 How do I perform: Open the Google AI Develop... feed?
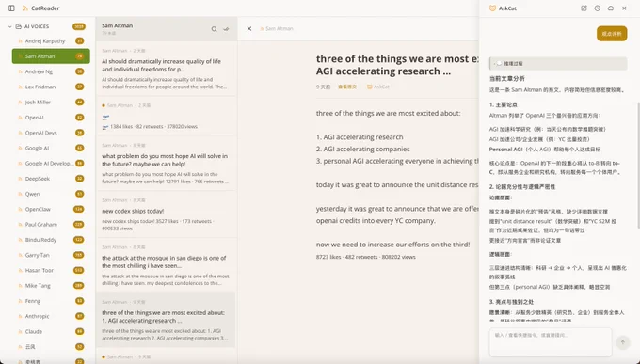51,164
